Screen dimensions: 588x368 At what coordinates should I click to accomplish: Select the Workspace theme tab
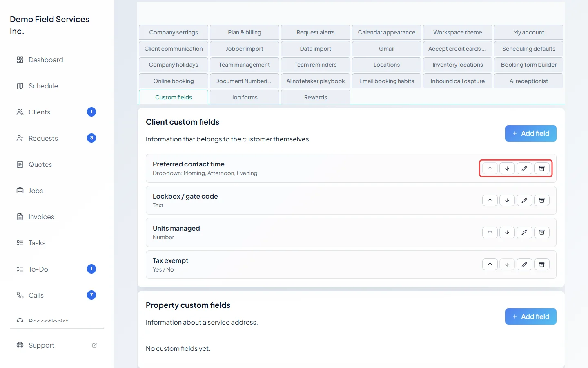(x=458, y=32)
